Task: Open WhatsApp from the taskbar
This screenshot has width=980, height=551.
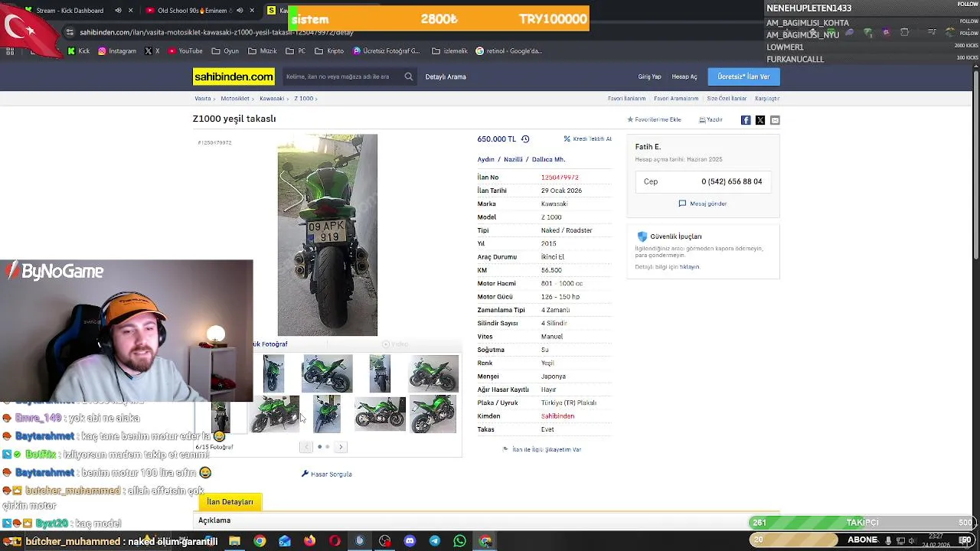Action: (459, 541)
